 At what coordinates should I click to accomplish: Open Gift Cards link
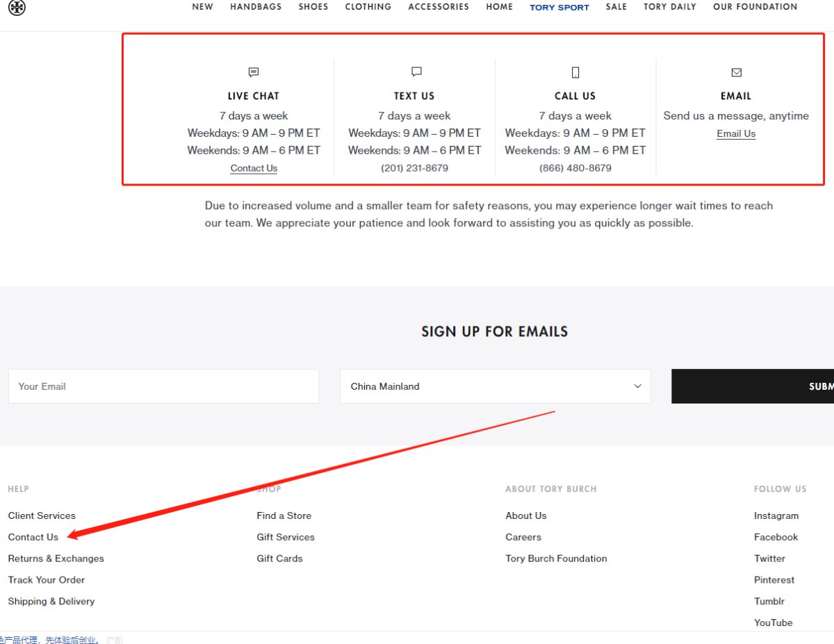click(280, 559)
